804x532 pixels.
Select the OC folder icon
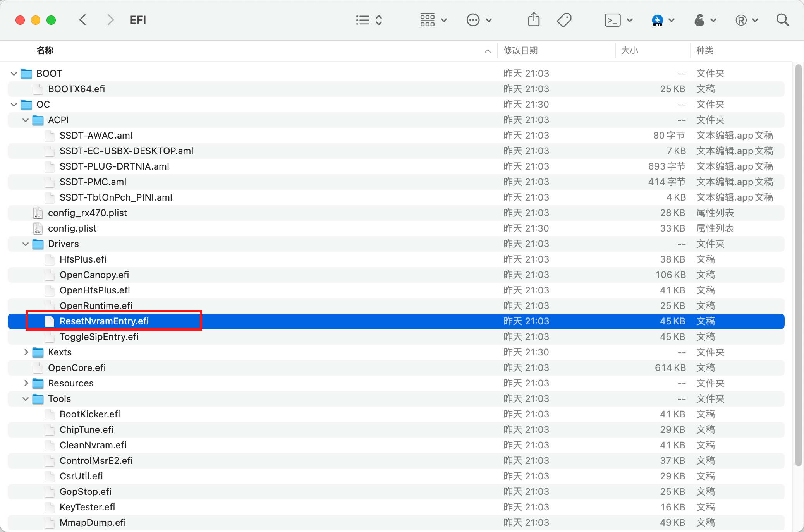pyautogui.click(x=26, y=105)
